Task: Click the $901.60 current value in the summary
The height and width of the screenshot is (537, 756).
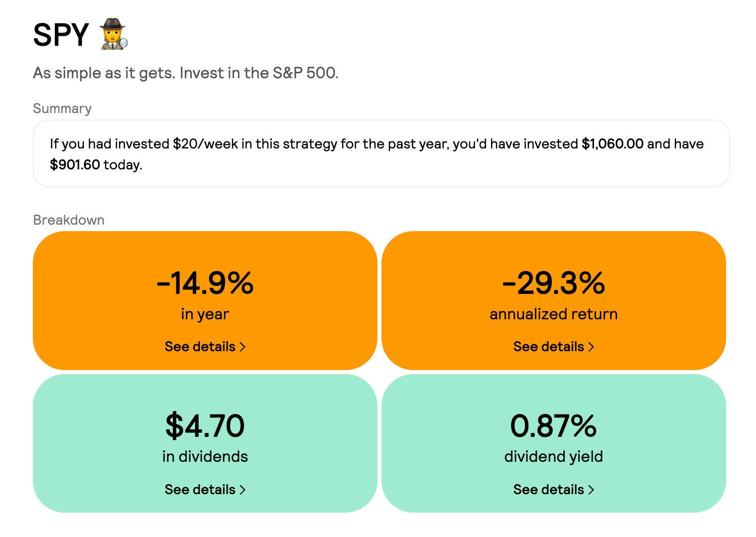Action: coord(75,164)
